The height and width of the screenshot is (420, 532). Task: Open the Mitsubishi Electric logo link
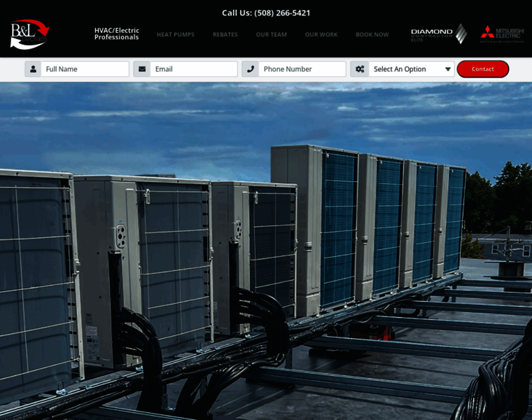(502, 34)
